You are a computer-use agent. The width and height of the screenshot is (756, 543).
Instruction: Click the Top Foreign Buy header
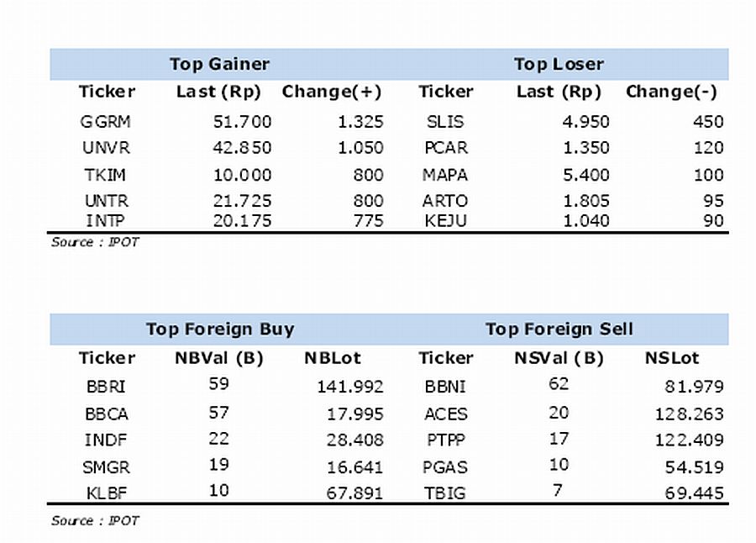(220, 329)
